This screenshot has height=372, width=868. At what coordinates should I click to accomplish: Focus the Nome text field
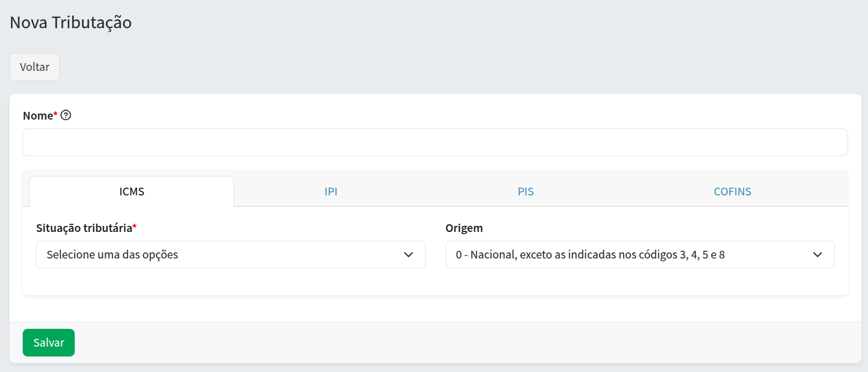tap(435, 142)
